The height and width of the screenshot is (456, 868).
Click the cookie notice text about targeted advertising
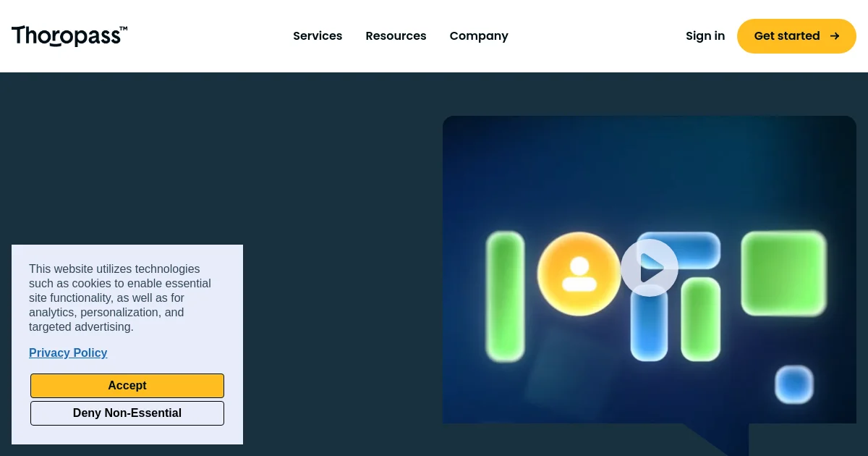click(x=120, y=298)
